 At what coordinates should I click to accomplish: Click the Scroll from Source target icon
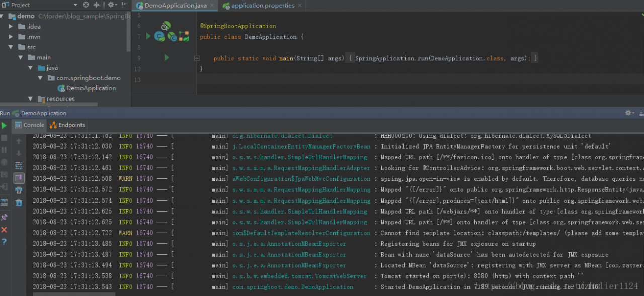click(86, 5)
